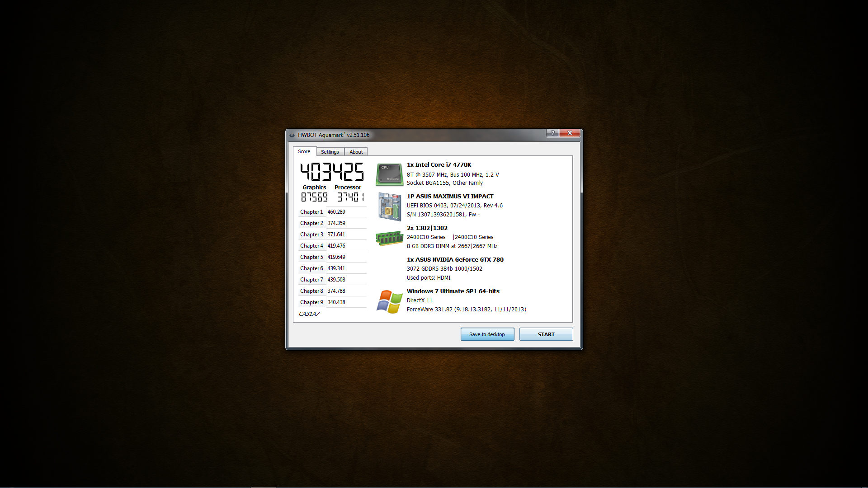Image resolution: width=868 pixels, height=488 pixels.
Task: Click the START button
Action: click(x=546, y=334)
